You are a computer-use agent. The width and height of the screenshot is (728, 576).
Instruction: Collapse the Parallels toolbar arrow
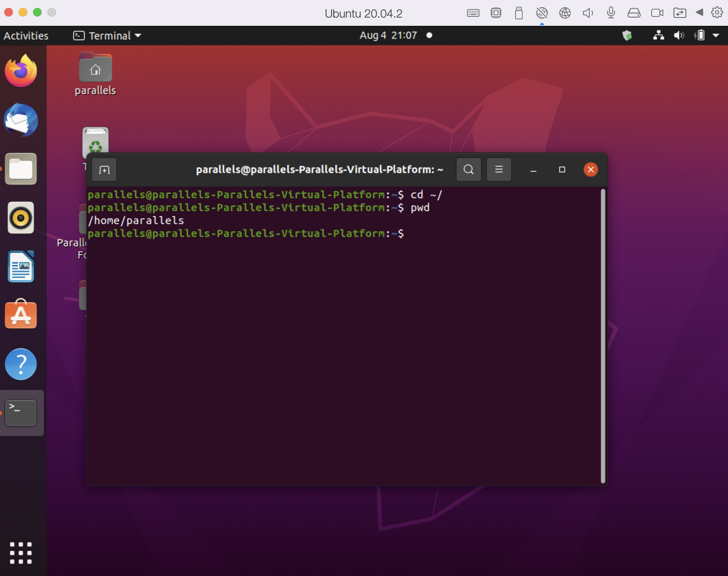(x=699, y=13)
